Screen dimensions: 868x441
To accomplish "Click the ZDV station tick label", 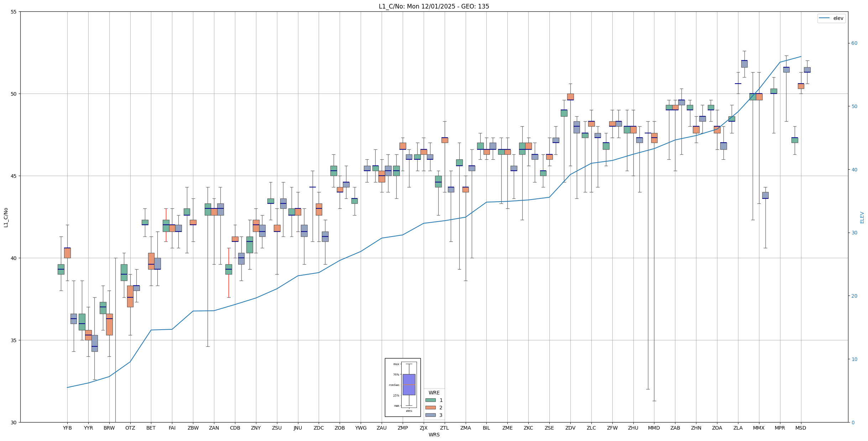I will click(x=570, y=428).
